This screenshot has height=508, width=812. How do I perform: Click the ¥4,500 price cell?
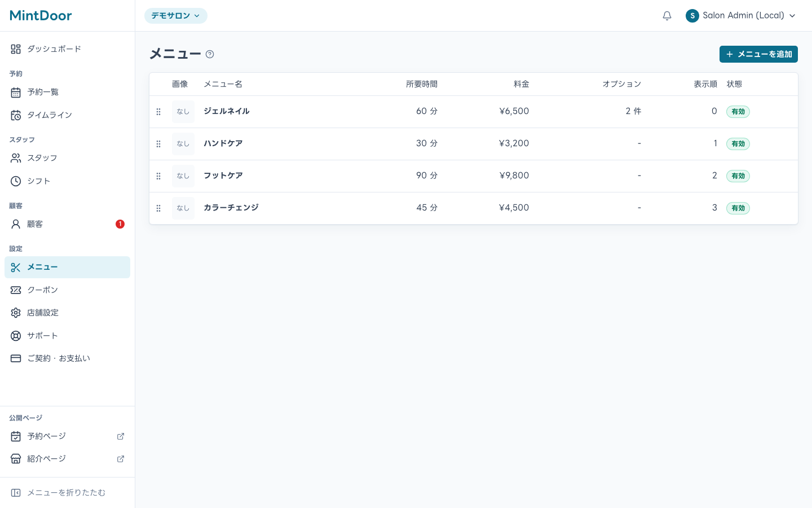(x=514, y=208)
